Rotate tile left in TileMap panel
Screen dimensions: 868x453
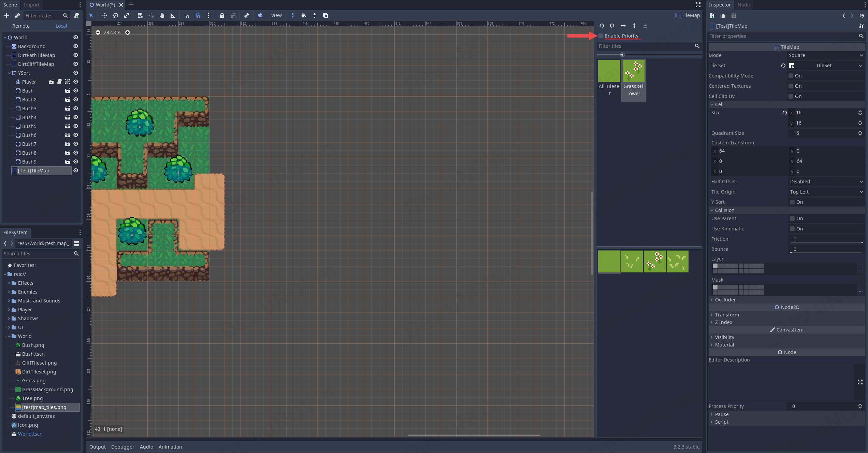602,26
